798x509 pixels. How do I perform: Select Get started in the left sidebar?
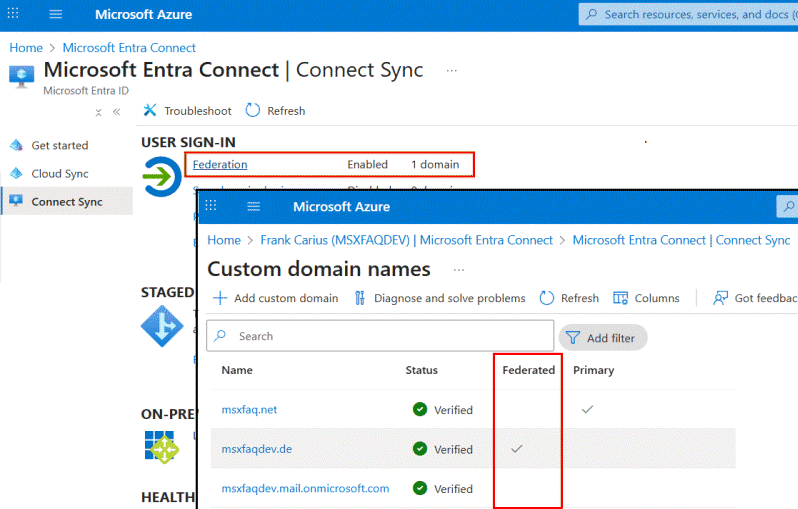(x=59, y=145)
